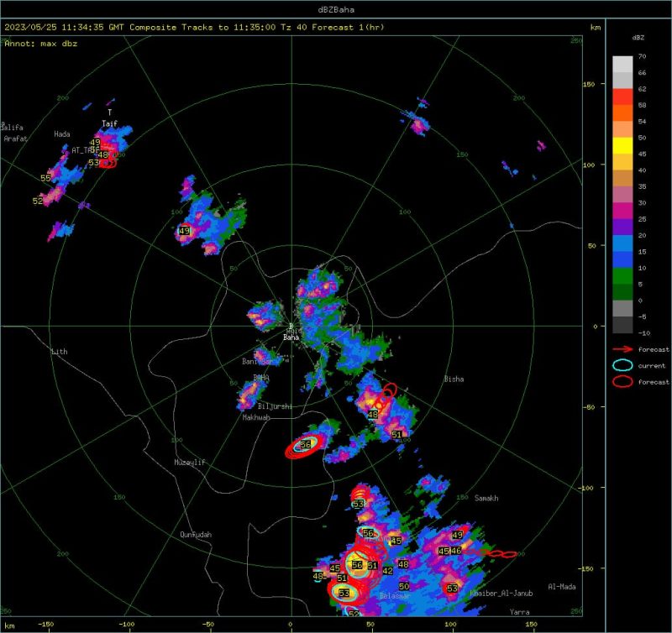This screenshot has height=633, width=672.
Task: Click the 'Makhwah' town label
Action: coord(256,417)
